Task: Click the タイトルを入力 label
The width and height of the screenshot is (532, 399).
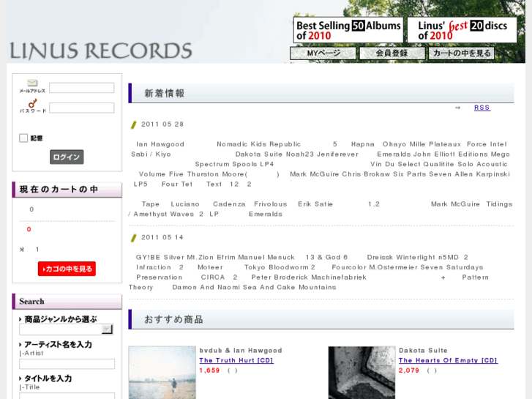Action: [x=48, y=379]
